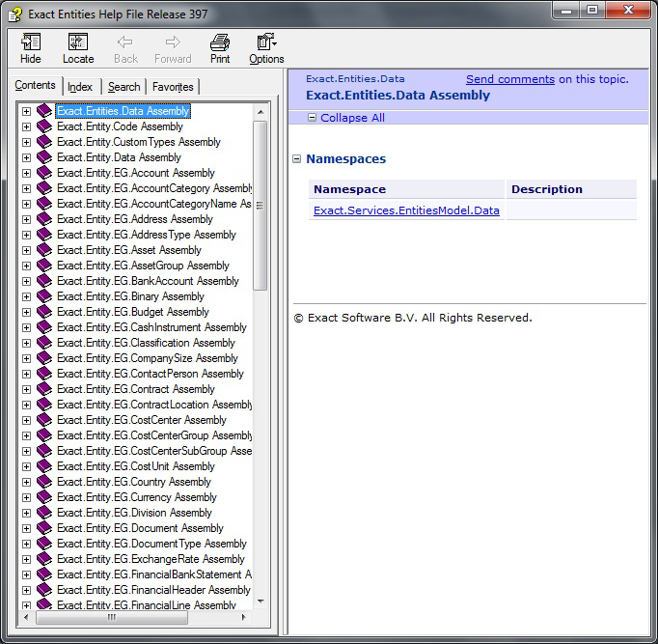
Task: Select Exact.Entity.EG.CostCenterSubGroup tree item
Action: (x=154, y=451)
